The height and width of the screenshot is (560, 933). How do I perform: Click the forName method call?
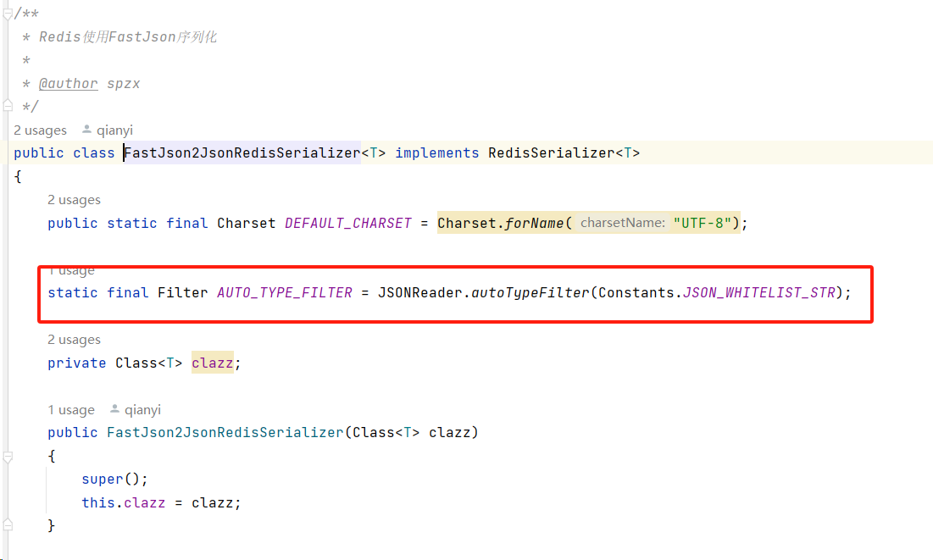[x=535, y=223]
